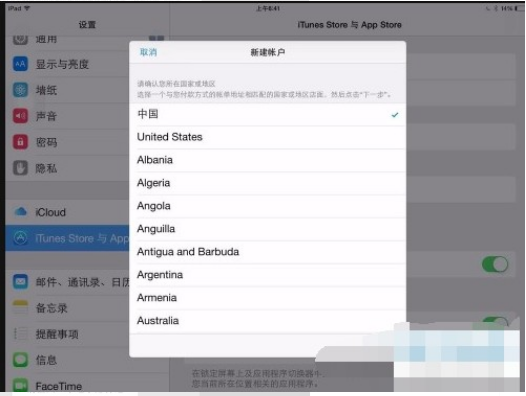Select 中国 as country
The width and height of the screenshot is (526, 396).
pos(267,114)
